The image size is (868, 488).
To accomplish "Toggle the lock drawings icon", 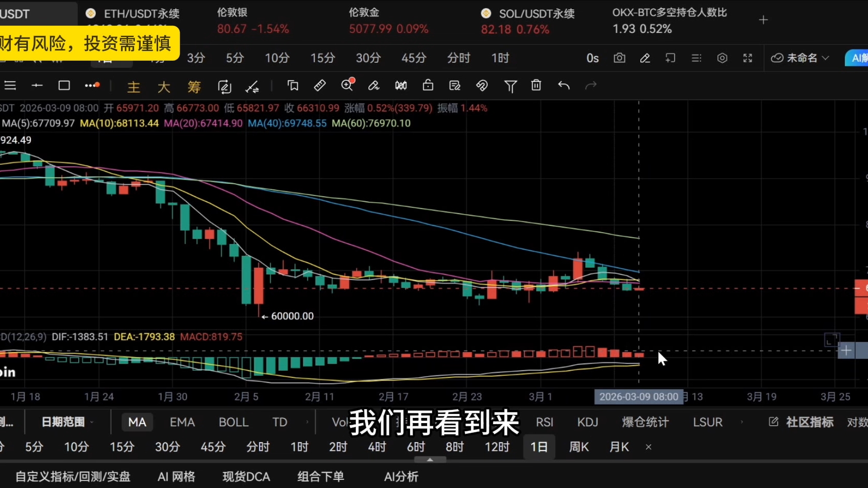I will click(428, 85).
